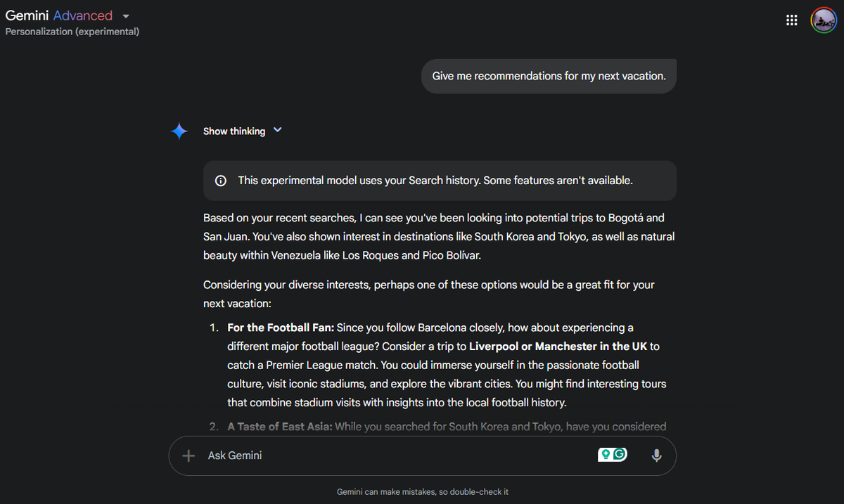Screen dimensions: 844x504
Task: Expand the Show thinking chevron
Action: click(x=277, y=130)
